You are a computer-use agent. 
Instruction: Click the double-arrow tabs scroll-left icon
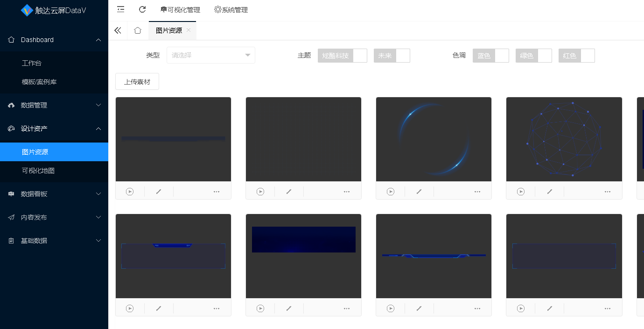118,30
